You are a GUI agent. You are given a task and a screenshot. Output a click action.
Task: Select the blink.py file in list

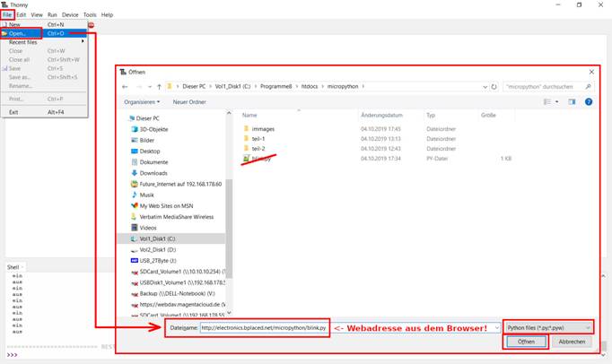263,158
